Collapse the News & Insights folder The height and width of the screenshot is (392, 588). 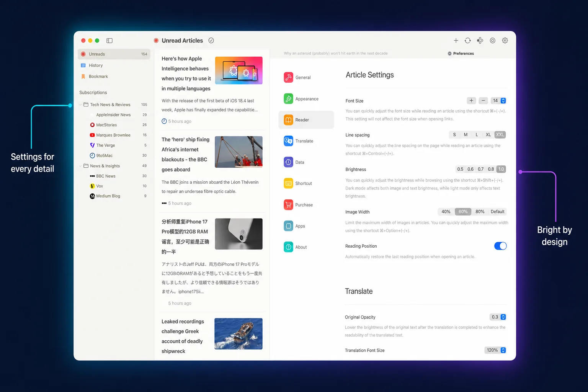[80, 166]
